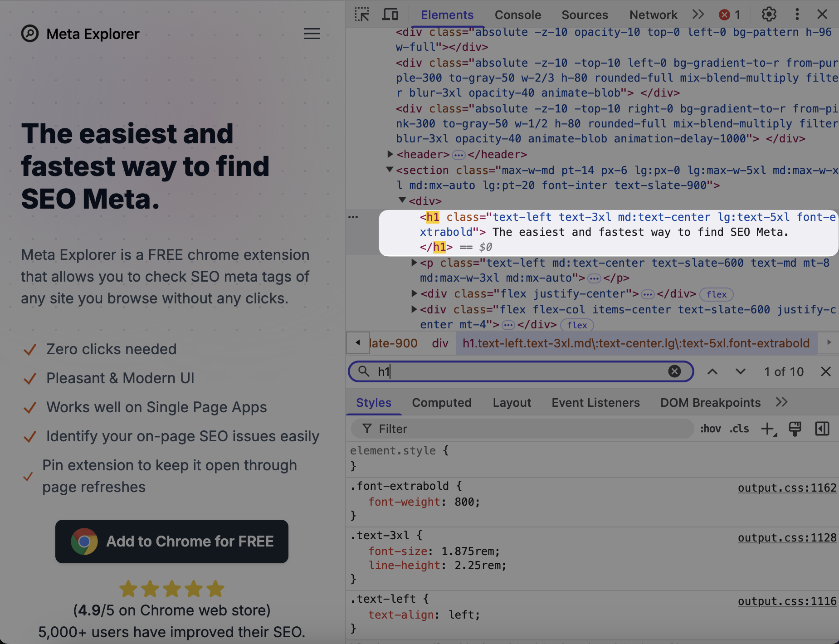Switch to the Styles pane tab
Screen dimensions: 839x644
[x=374, y=403]
